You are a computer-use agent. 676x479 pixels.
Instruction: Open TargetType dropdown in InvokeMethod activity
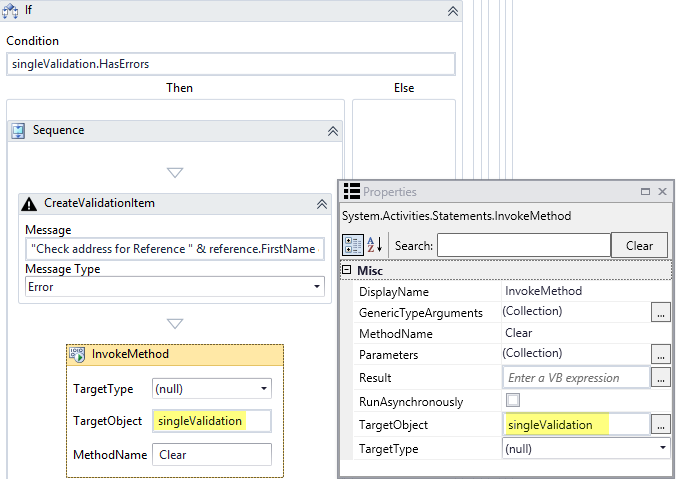263,388
